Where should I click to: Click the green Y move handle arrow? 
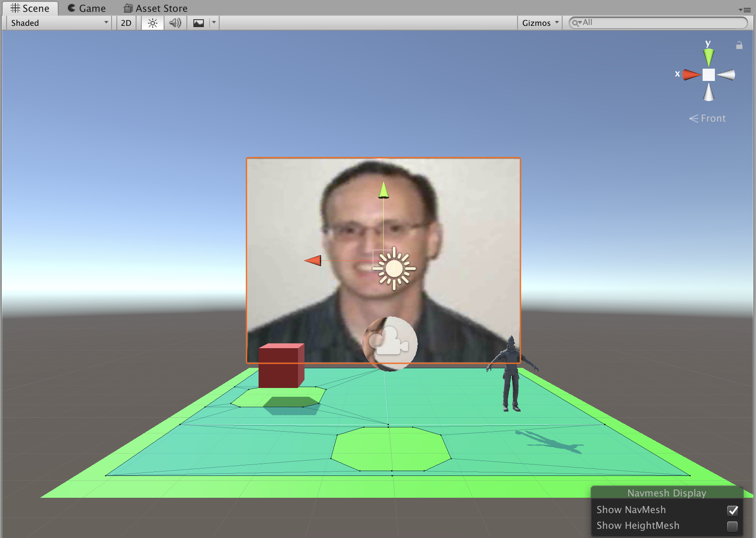(384, 191)
